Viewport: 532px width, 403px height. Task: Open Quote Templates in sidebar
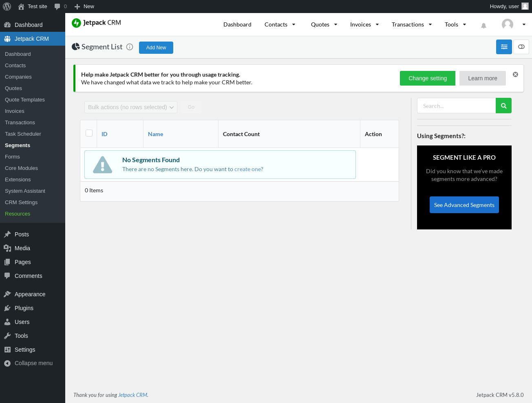point(25,99)
